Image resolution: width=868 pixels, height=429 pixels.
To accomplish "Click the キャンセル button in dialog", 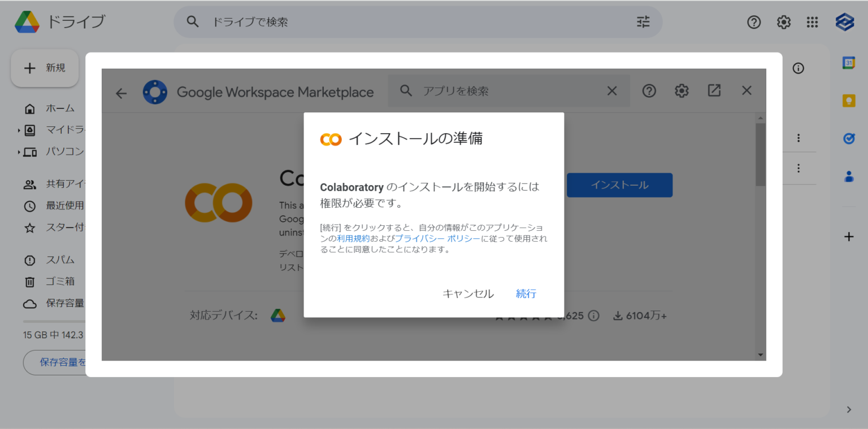I will click(468, 294).
